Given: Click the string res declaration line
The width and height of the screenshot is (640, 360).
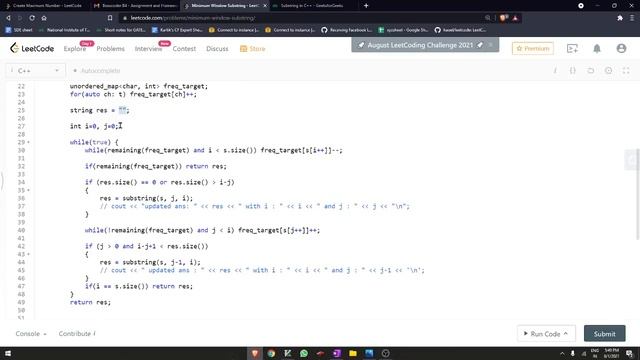Looking at the screenshot, I should (x=99, y=110).
